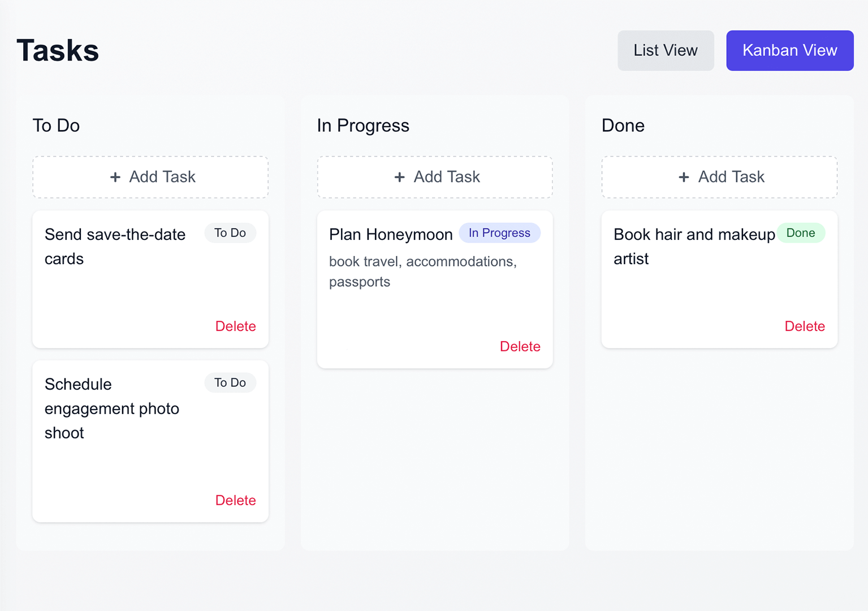Click the plus icon in In Progress's Add Task button

pyautogui.click(x=400, y=177)
